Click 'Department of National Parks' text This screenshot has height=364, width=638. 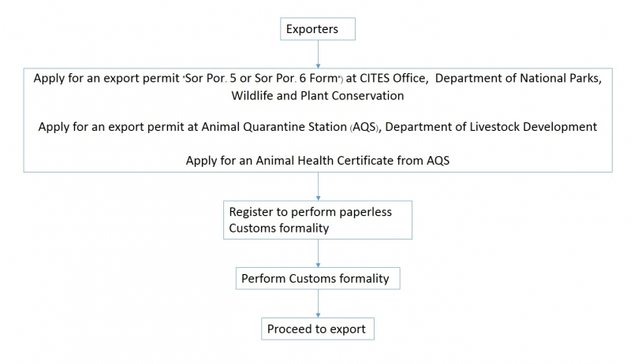tap(517, 78)
